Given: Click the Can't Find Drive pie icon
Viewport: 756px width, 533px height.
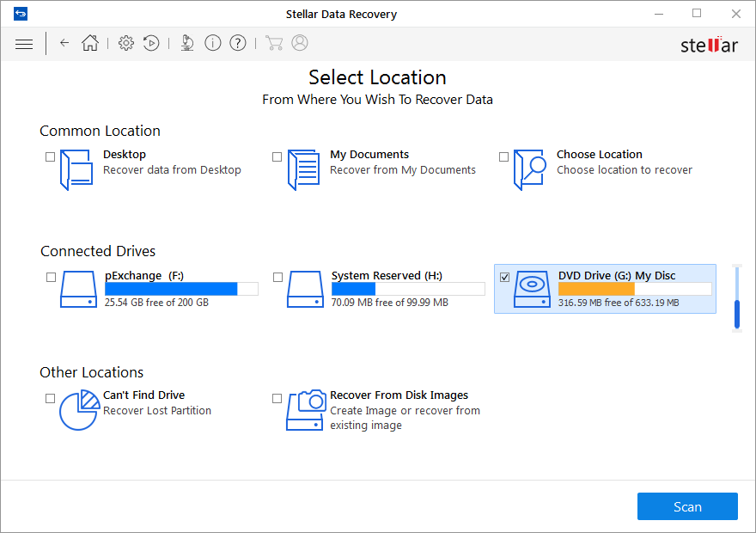Looking at the screenshot, I should click(x=79, y=410).
